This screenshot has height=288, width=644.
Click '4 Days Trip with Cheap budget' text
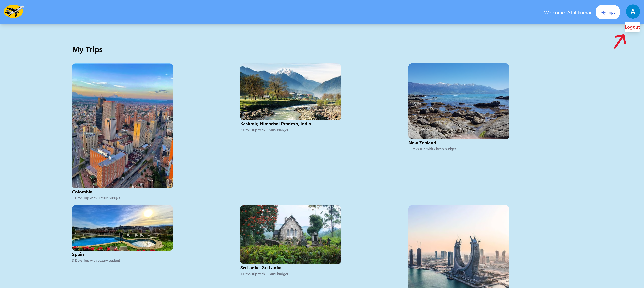432,149
